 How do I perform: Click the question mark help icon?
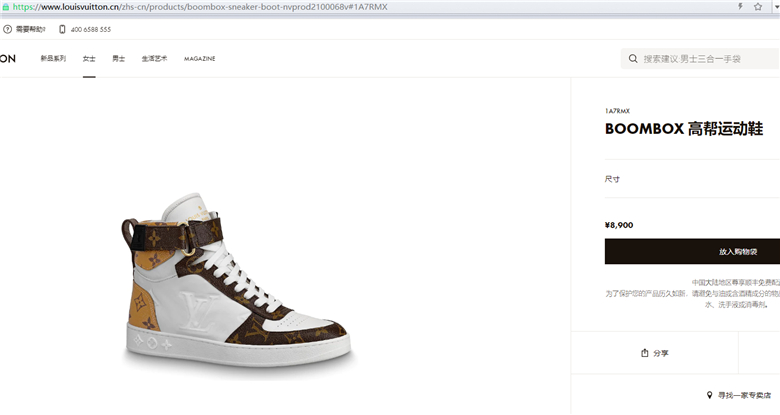(7, 29)
